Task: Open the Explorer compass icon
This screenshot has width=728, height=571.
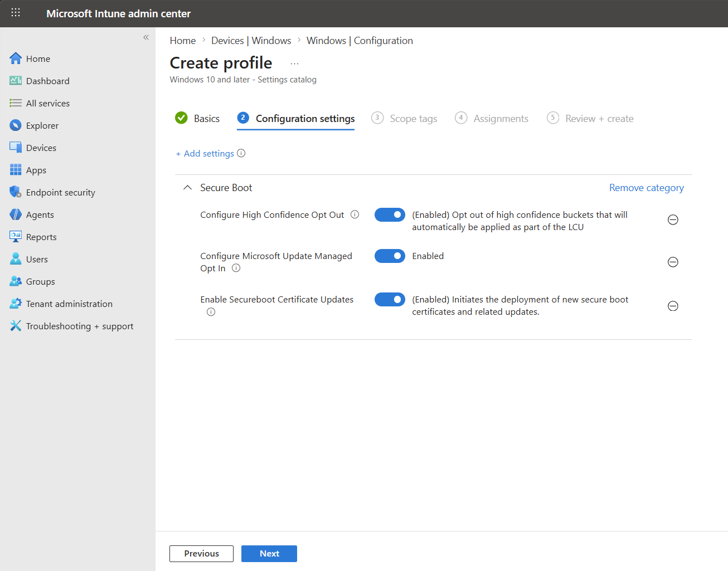Action: click(x=16, y=125)
